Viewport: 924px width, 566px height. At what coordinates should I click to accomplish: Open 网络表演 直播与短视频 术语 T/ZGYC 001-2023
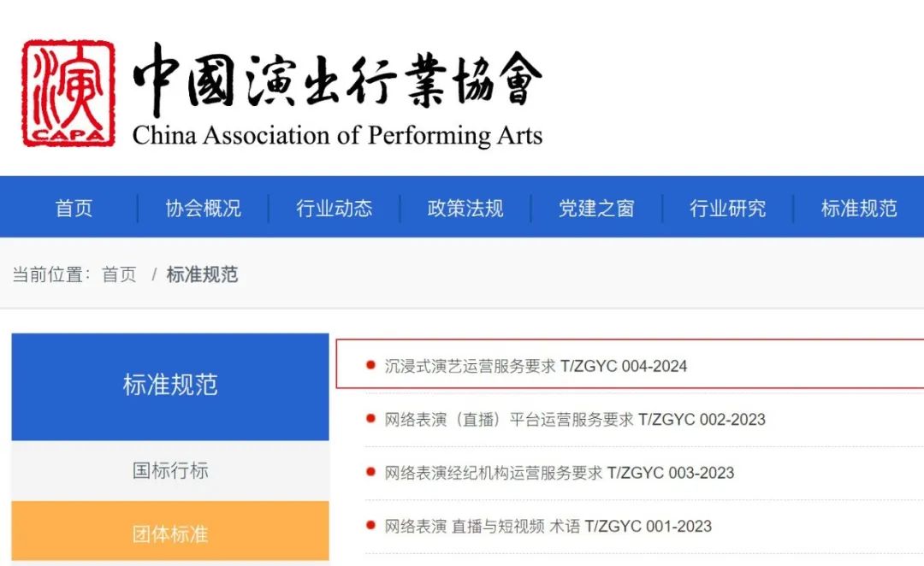click(x=548, y=526)
